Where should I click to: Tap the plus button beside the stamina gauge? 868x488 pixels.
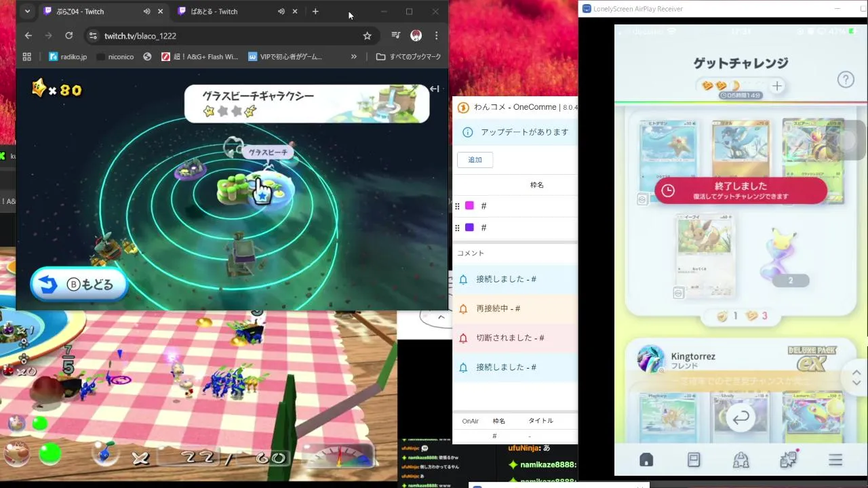tap(777, 86)
